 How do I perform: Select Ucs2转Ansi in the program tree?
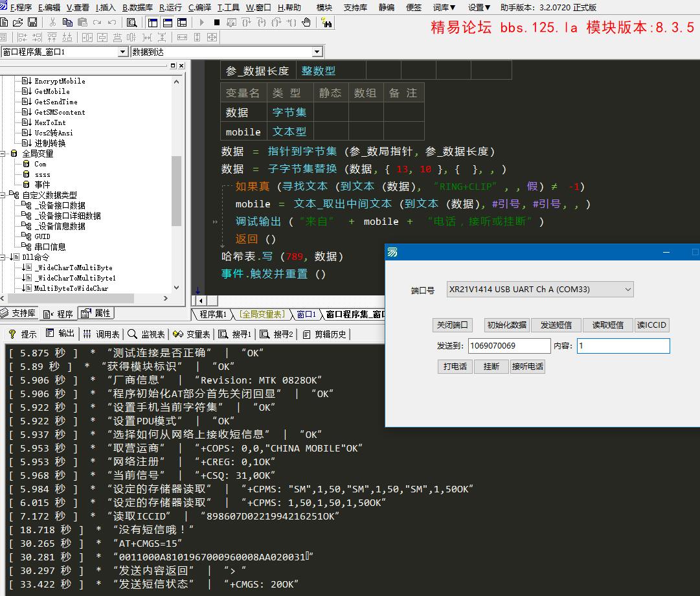(x=54, y=133)
